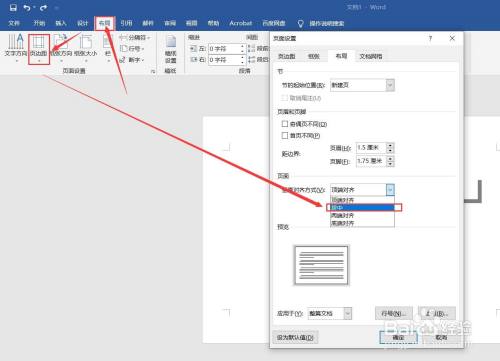Switch to the 开始 ribbon tab
Screen dimensions: 500x361
point(39,23)
